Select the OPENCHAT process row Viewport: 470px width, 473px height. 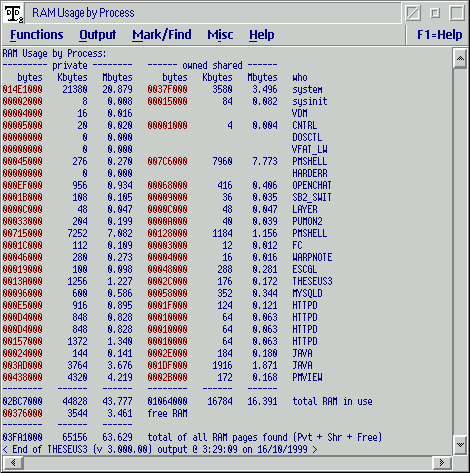pyautogui.click(x=167, y=185)
